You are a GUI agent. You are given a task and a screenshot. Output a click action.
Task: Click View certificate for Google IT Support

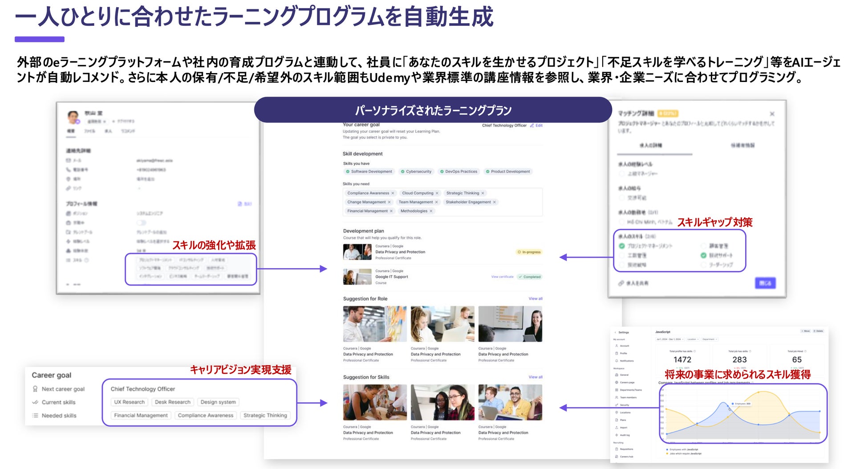502,277
